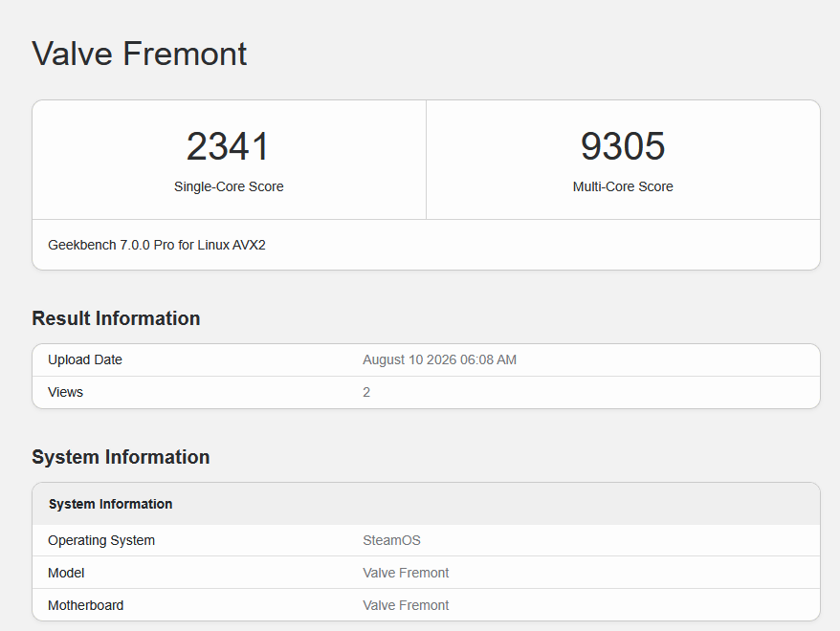840x631 pixels.
Task: Select the views count value 2
Action: coord(366,392)
